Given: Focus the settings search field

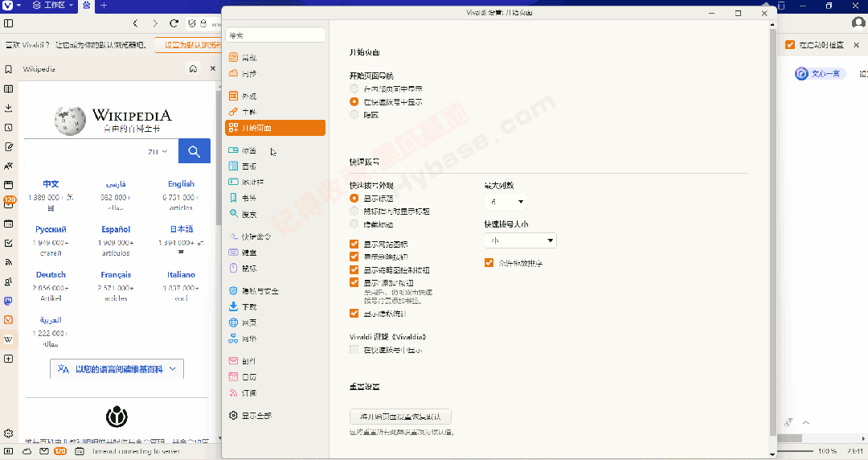Looking at the screenshot, I should pos(275,35).
